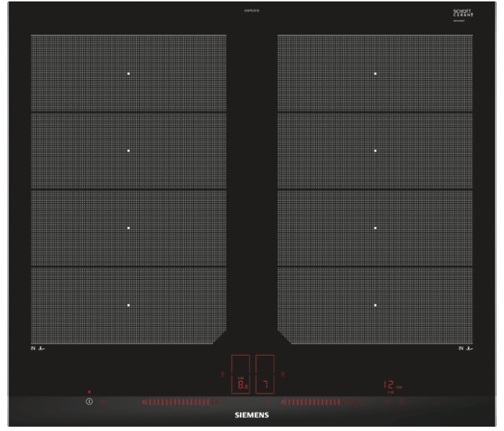This screenshot has height=431, width=504.
Task: Click the IN induction mark under left zone
Action: point(37,348)
